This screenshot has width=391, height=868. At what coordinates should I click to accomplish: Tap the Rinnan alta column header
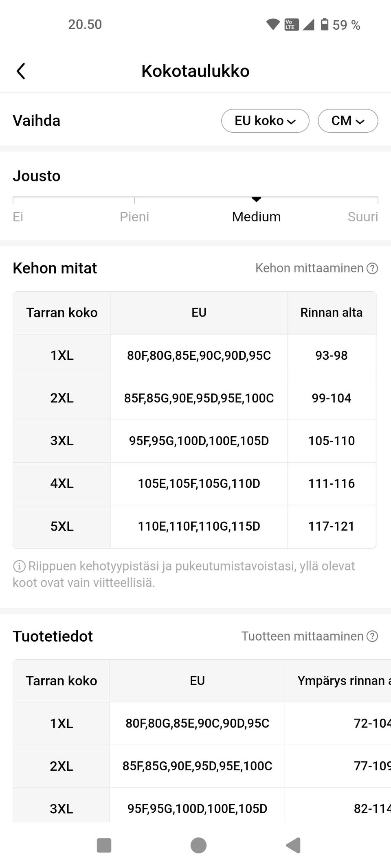click(x=331, y=313)
